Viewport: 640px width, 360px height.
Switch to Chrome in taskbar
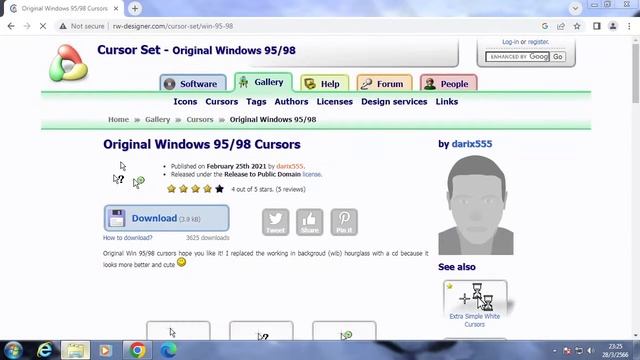click(138, 350)
